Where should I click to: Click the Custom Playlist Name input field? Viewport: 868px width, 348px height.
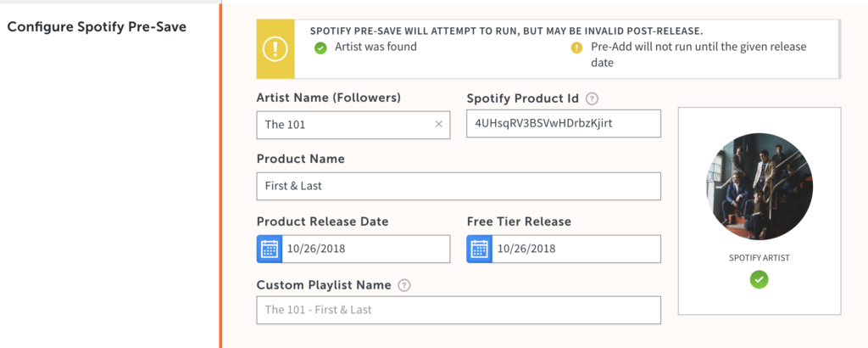point(459,310)
